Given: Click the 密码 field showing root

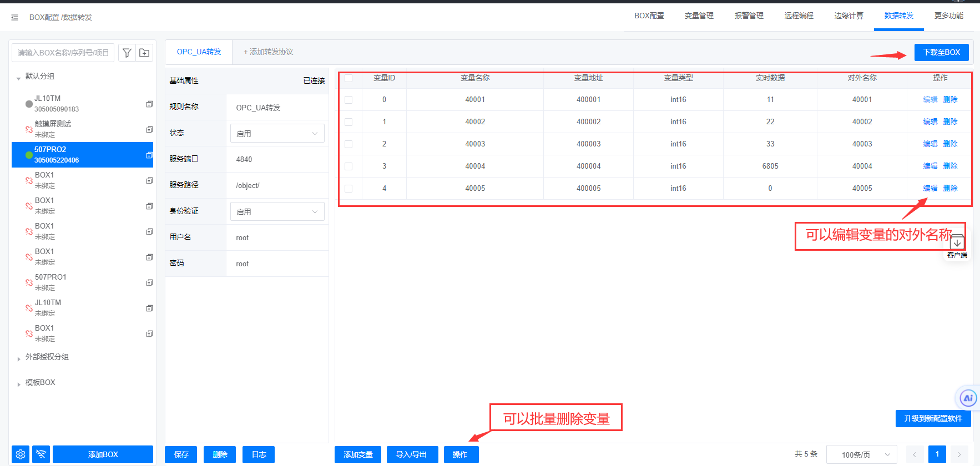Looking at the screenshot, I should tap(277, 264).
